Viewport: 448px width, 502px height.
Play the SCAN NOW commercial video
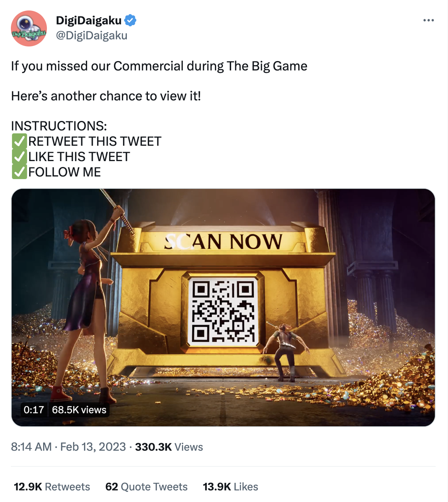pyautogui.click(x=223, y=307)
